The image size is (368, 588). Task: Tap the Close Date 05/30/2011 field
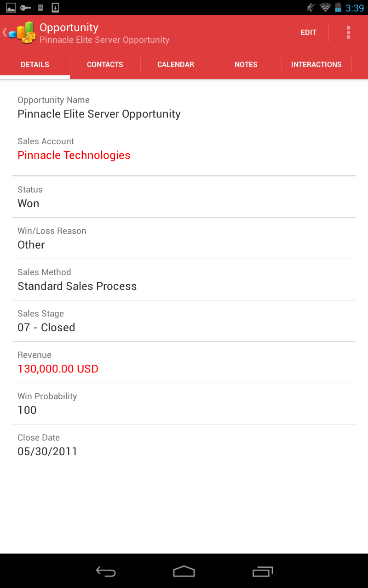pyautogui.click(x=184, y=445)
